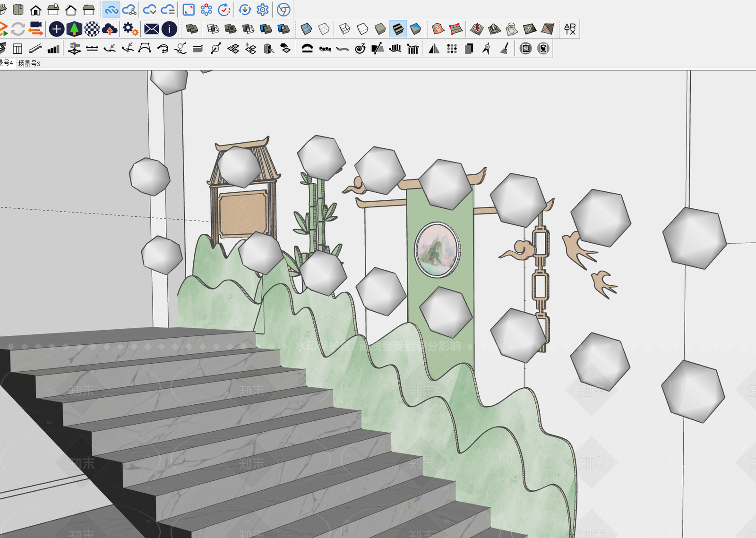Click the checkered sphere material icon
Viewport: 756px width, 538px height.
pos(92,29)
